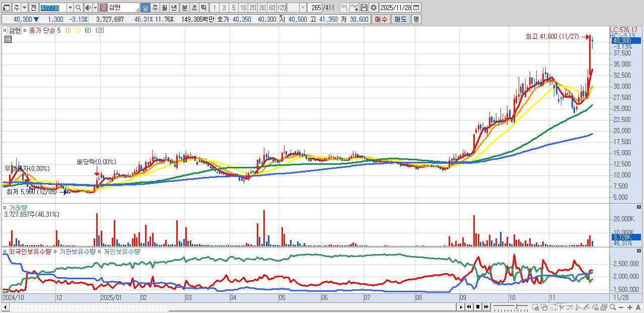
Task: Click the vertical-bar zigzag chart icon at bottom
Action: [x=578, y=307]
